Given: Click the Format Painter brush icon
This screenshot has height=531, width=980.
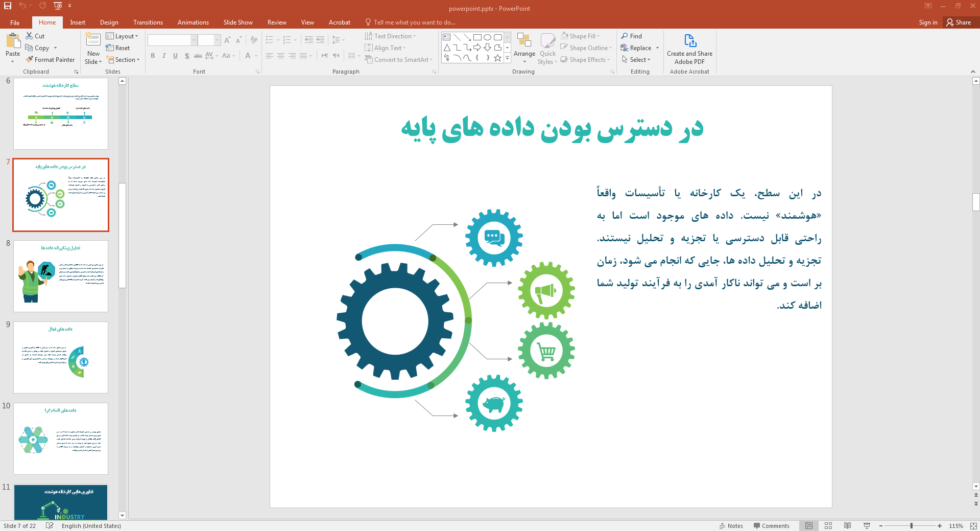Looking at the screenshot, I should [x=29, y=60].
